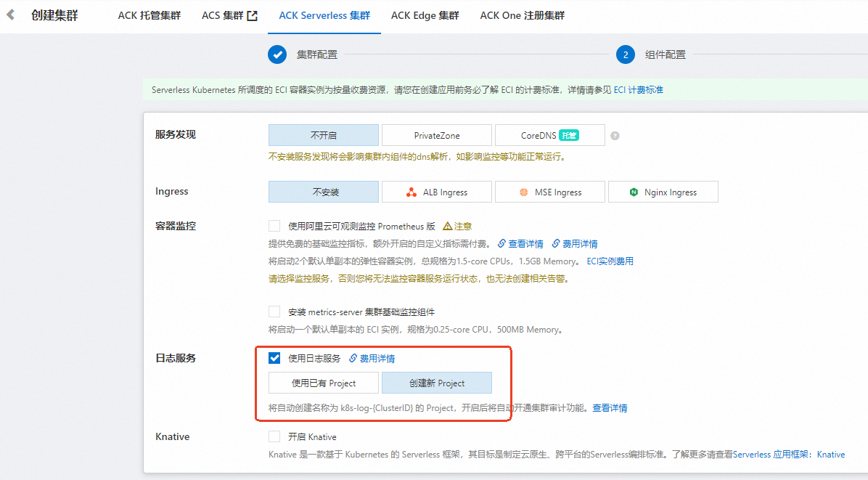Screen dimensions: 868x480
Task: Click the 集群配置 completed step checkmark
Action: coord(277,54)
